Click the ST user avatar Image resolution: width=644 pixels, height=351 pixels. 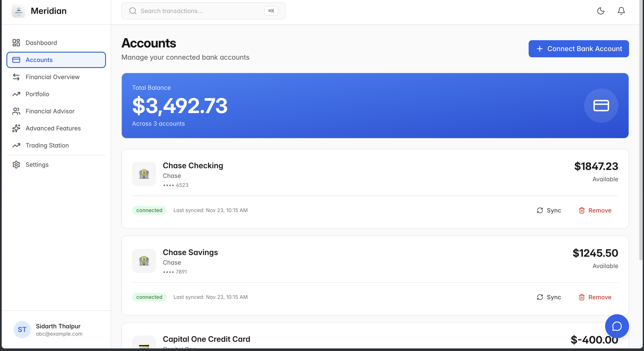tap(22, 329)
